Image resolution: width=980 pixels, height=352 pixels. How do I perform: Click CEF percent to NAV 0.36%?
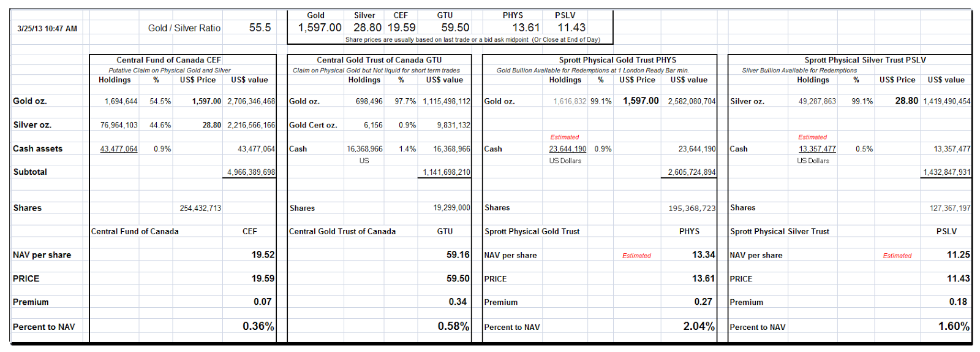tap(258, 326)
